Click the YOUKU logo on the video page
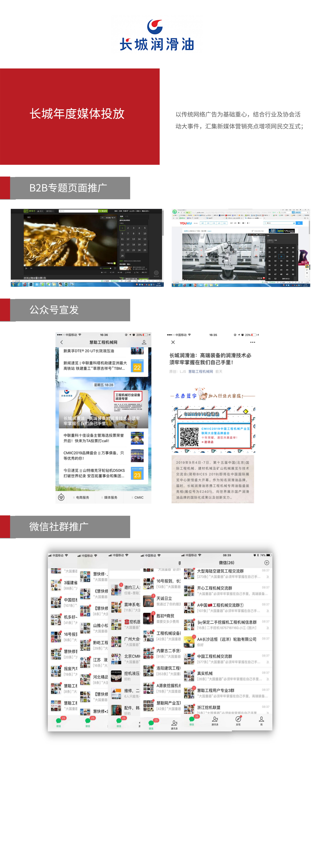This screenshot has height=868, width=318. (x=186, y=223)
